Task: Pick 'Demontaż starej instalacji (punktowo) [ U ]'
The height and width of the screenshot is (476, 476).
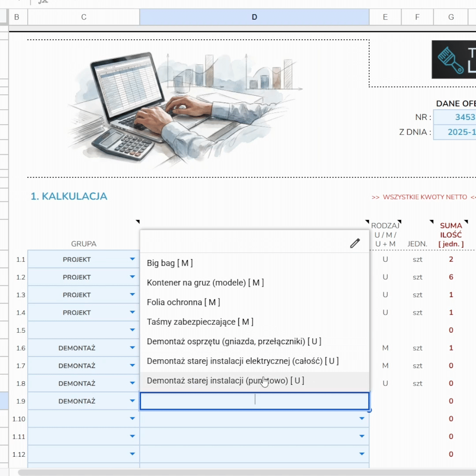Action: [225, 381]
